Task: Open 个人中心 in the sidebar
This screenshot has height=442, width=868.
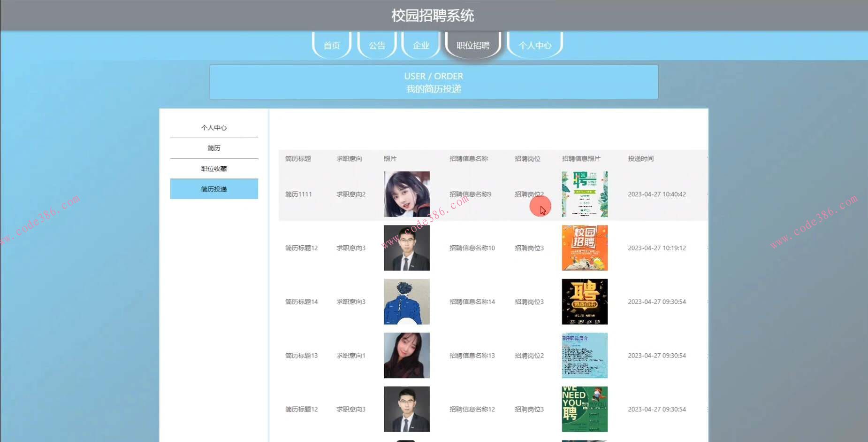Action: pyautogui.click(x=214, y=127)
